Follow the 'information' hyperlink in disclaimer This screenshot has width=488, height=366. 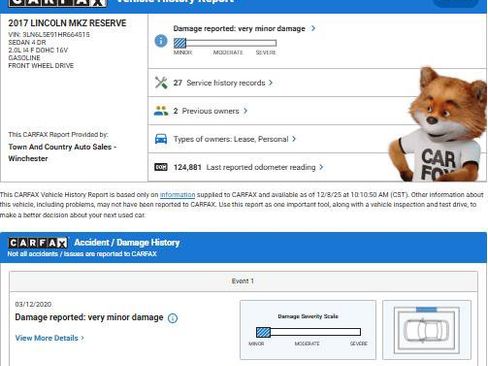177,195
